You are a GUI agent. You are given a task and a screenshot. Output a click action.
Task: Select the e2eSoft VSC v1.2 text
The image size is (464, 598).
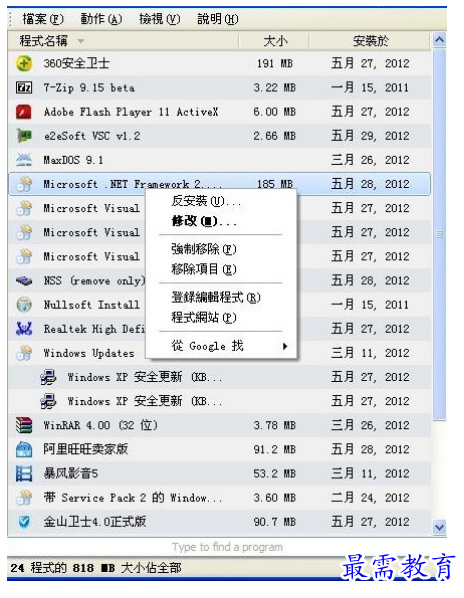tap(92, 136)
